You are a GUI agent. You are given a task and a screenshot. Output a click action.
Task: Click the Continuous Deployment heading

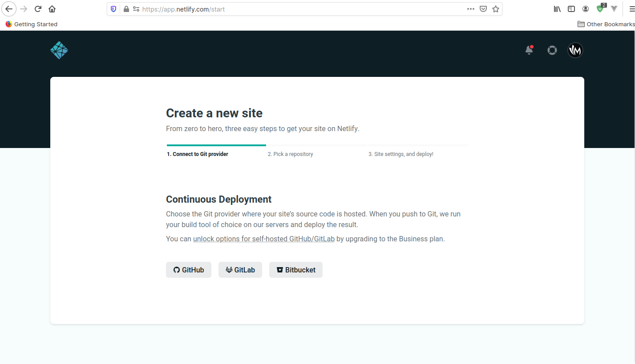pos(218,199)
